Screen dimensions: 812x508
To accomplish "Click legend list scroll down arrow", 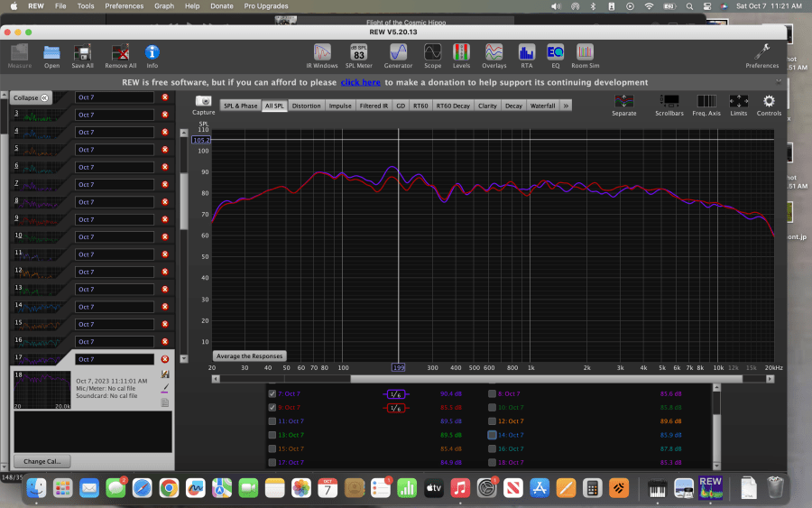I will tap(716, 466).
